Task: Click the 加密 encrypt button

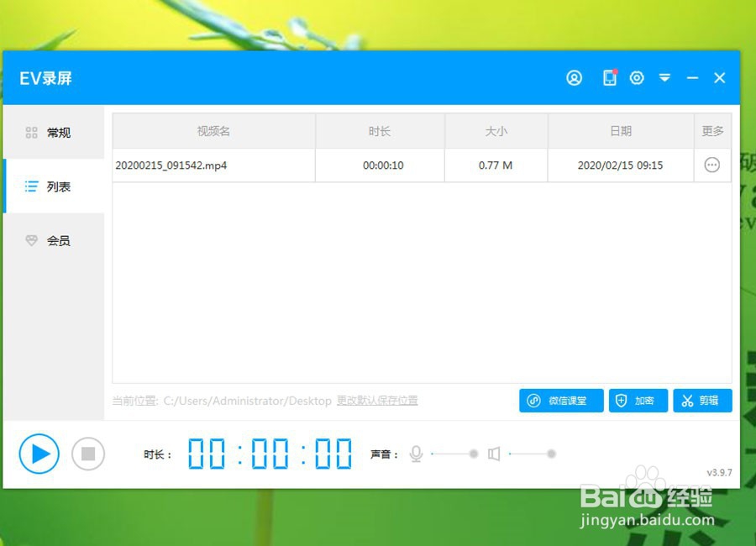Action: [638, 401]
